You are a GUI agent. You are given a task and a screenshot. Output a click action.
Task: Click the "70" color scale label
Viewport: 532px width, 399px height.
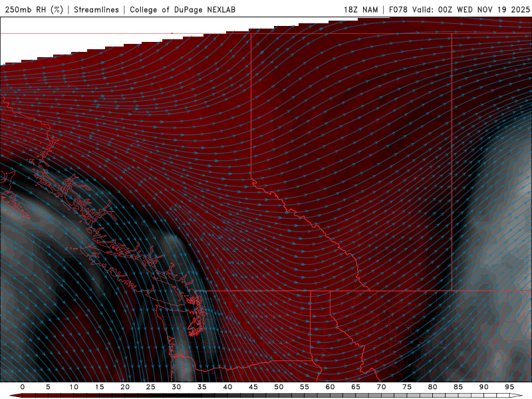pyautogui.click(x=381, y=387)
